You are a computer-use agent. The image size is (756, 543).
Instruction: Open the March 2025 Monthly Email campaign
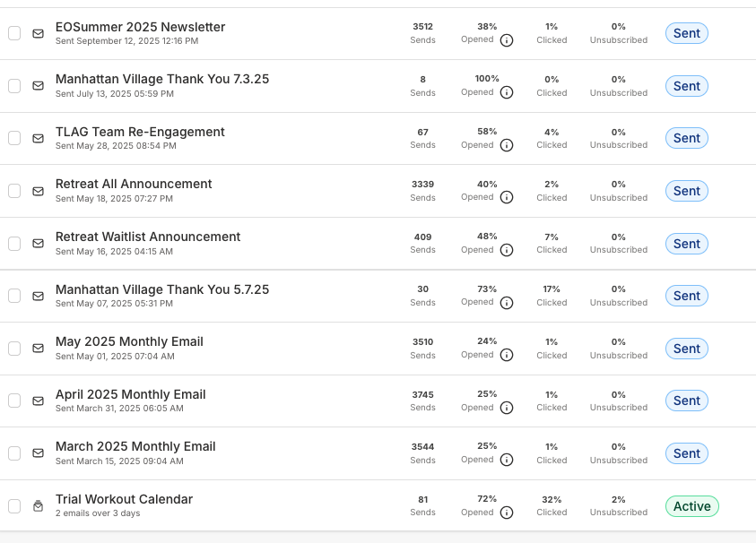pyautogui.click(x=135, y=446)
